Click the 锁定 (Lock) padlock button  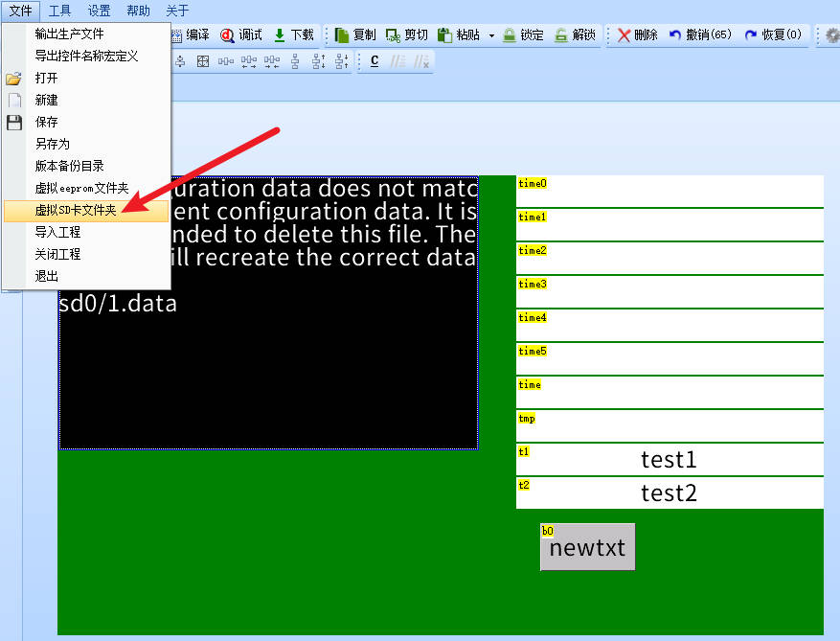click(x=523, y=35)
